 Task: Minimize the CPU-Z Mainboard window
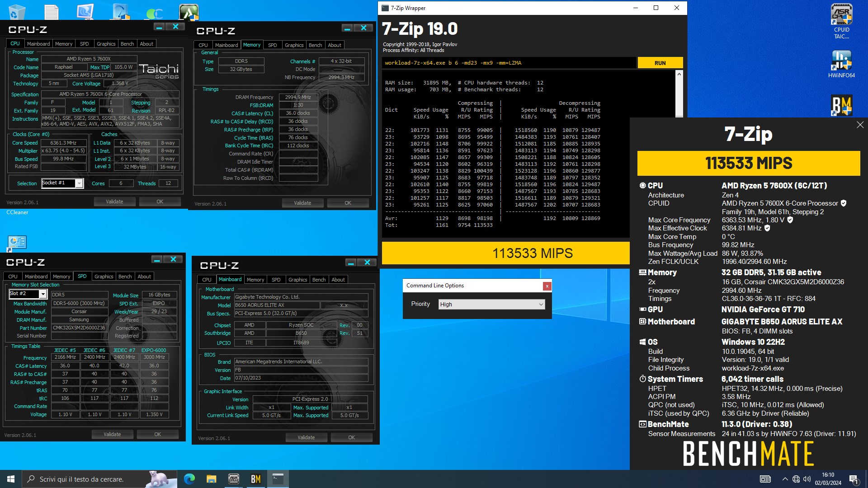pyautogui.click(x=351, y=263)
